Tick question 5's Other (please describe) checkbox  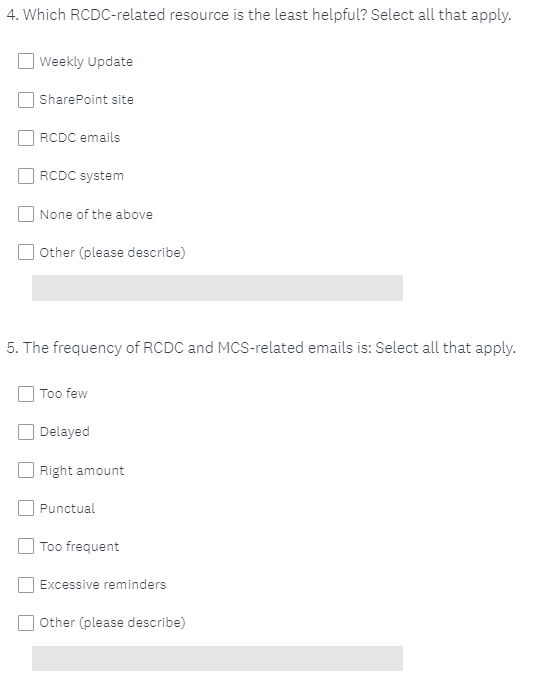(x=26, y=622)
